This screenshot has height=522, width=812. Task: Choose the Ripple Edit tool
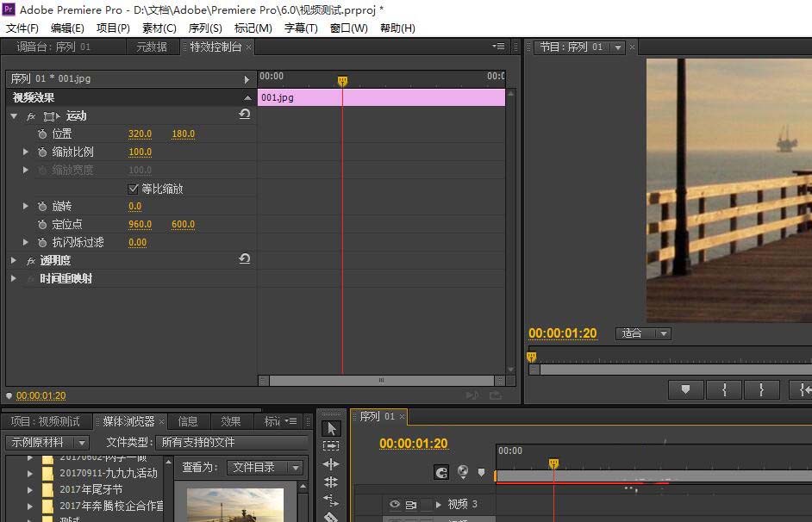click(x=332, y=463)
